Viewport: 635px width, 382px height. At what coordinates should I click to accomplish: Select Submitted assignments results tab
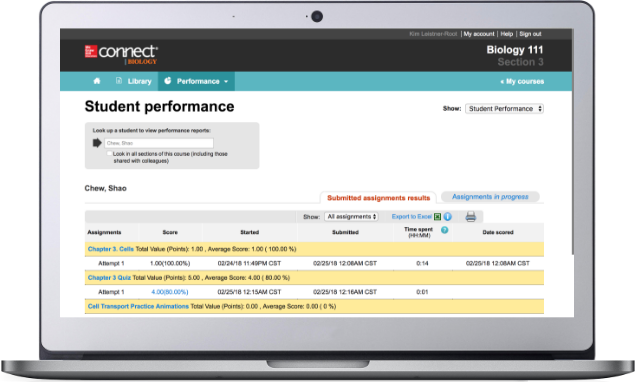point(378,198)
